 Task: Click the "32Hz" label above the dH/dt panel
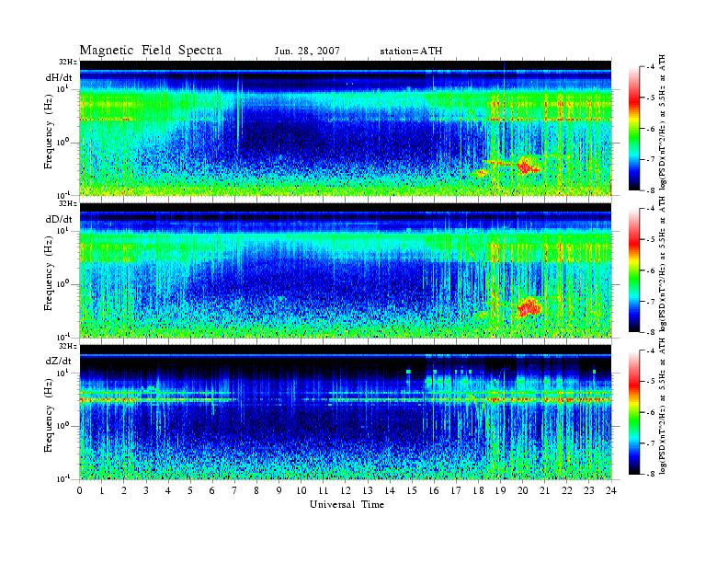68,63
